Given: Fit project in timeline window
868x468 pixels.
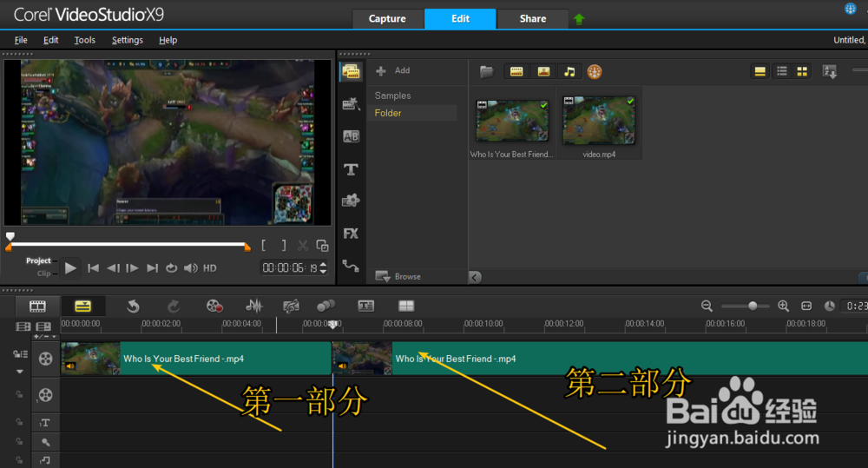Looking at the screenshot, I should [806, 306].
